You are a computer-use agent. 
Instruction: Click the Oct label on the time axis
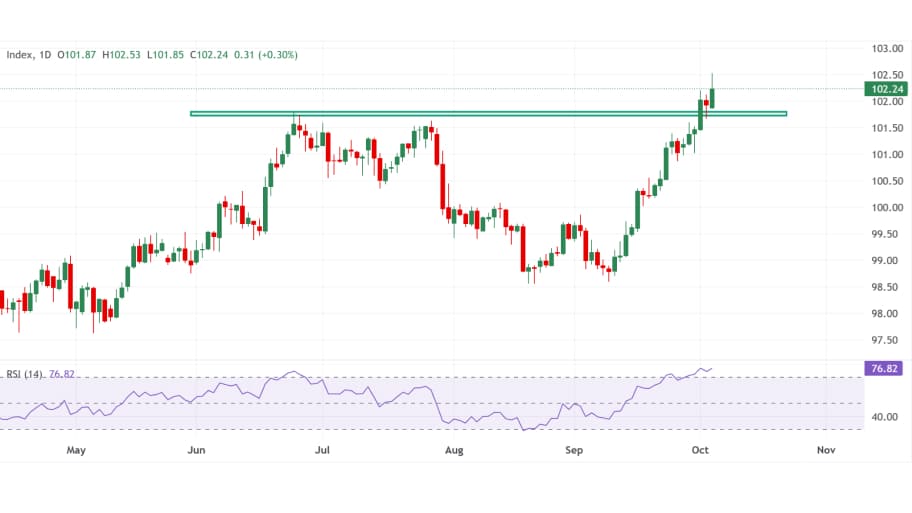(x=700, y=450)
